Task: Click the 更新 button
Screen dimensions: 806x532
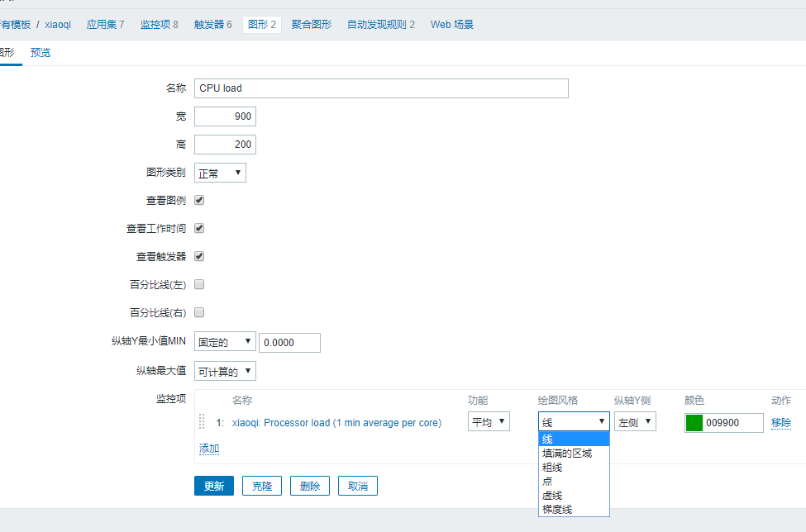Action: [x=214, y=486]
